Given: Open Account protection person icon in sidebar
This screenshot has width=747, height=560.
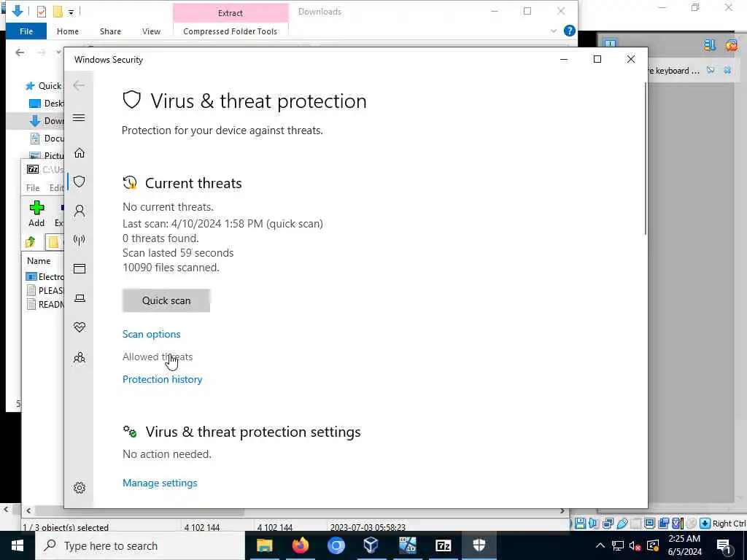Looking at the screenshot, I should click(80, 211).
